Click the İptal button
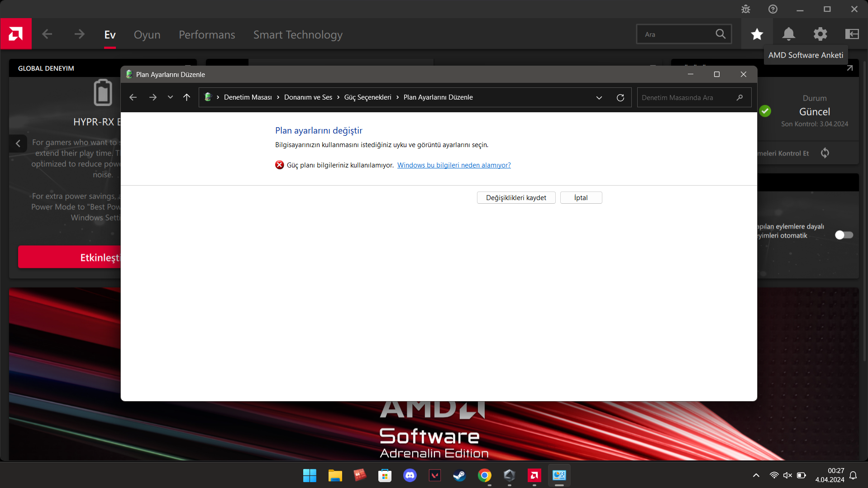The height and width of the screenshot is (488, 868). (581, 198)
